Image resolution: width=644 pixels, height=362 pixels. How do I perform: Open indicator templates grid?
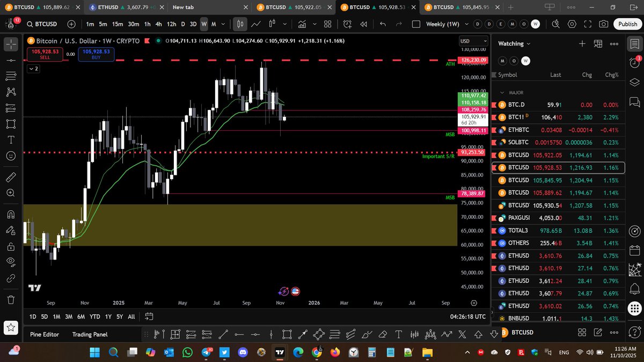point(327,24)
